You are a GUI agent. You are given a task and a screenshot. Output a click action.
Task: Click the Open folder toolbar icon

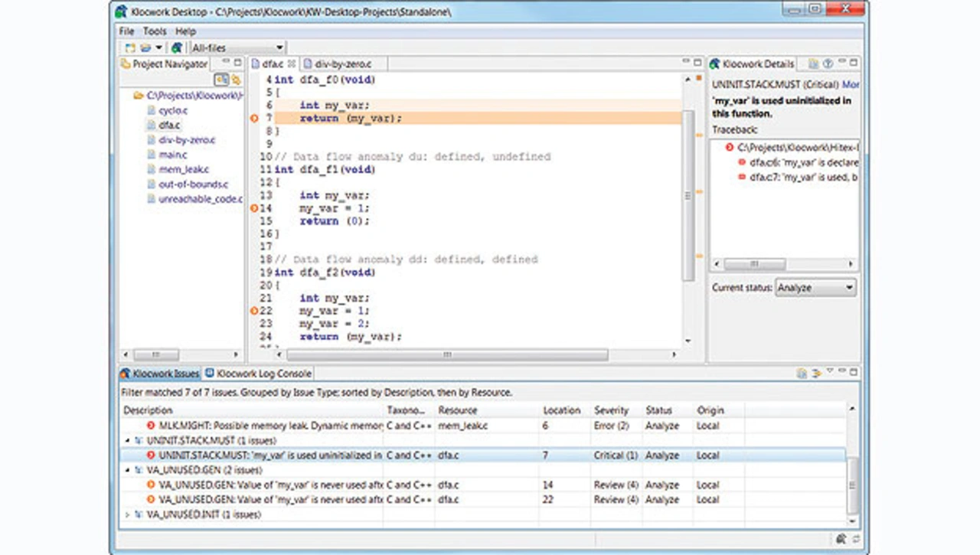pos(145,47)
